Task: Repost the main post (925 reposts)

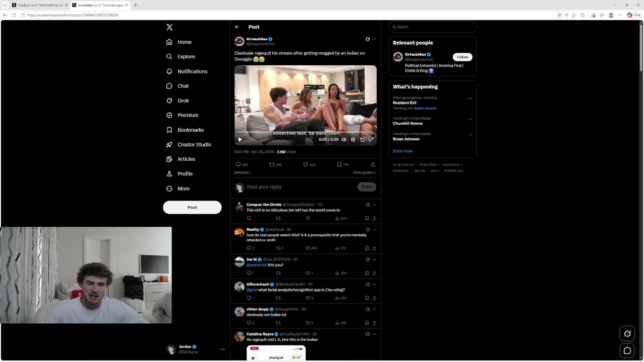Action: pyautogui.click(x=275, y=164)
